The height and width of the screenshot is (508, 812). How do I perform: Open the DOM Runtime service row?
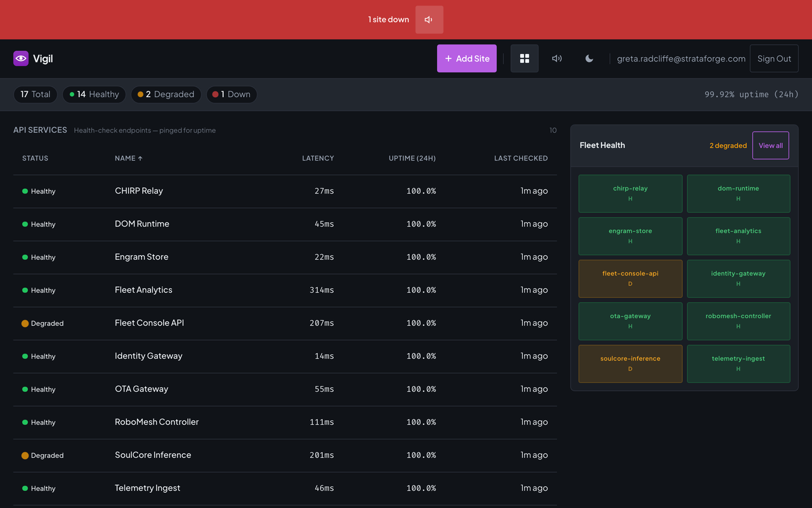coord(285,224)
